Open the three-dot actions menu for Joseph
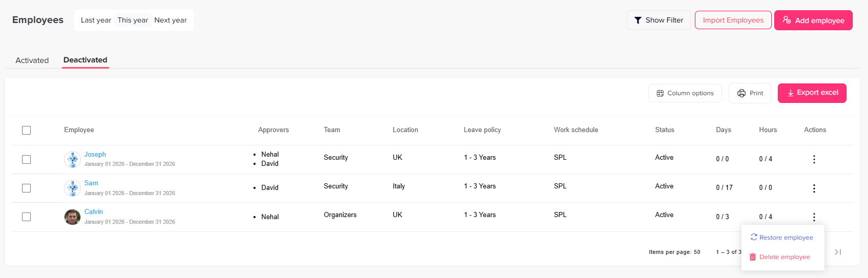The width and height of the screenshot is (868, 278). pos(814,159)
